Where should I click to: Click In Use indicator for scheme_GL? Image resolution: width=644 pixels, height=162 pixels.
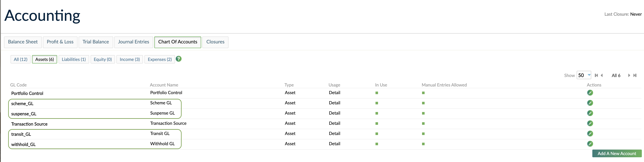[x=377, y=103]
